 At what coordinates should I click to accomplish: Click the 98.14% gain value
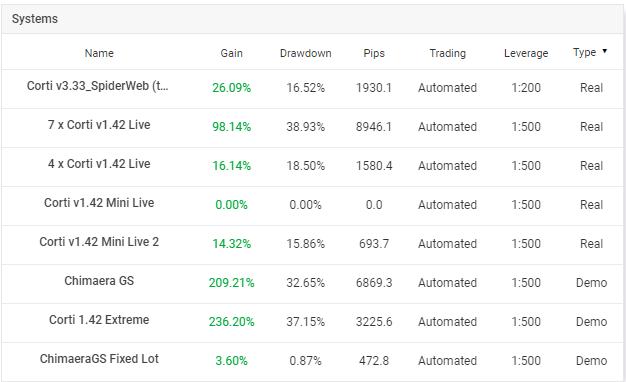pyautogui.click(x=232, y=127)
